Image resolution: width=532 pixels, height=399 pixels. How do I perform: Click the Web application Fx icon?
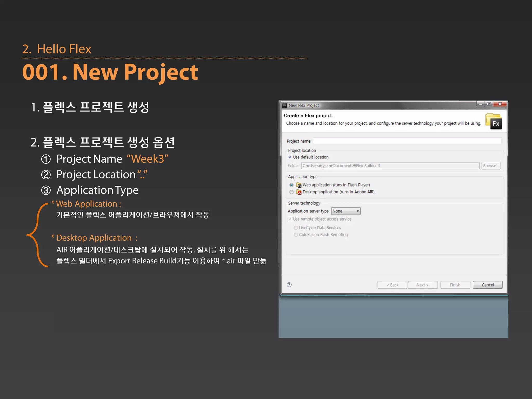[x=299, y=185]
